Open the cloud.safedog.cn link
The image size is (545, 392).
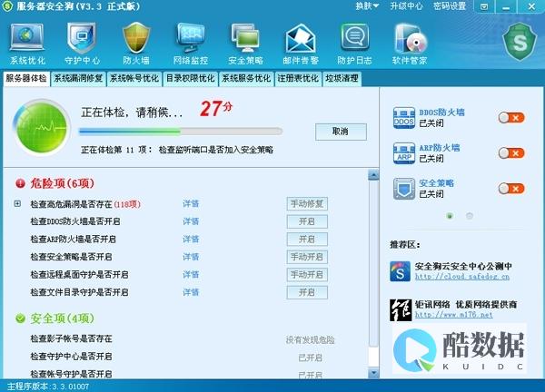(462, 277)
